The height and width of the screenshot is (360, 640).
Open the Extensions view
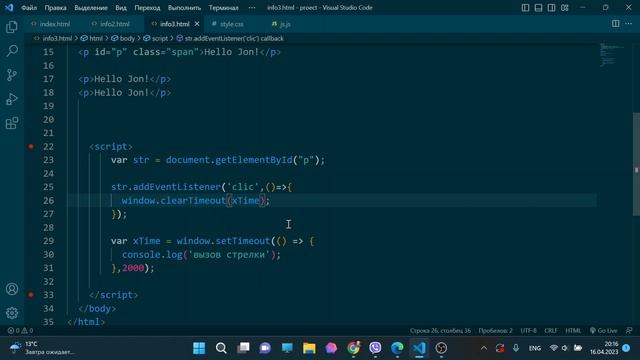coord(12,123)
